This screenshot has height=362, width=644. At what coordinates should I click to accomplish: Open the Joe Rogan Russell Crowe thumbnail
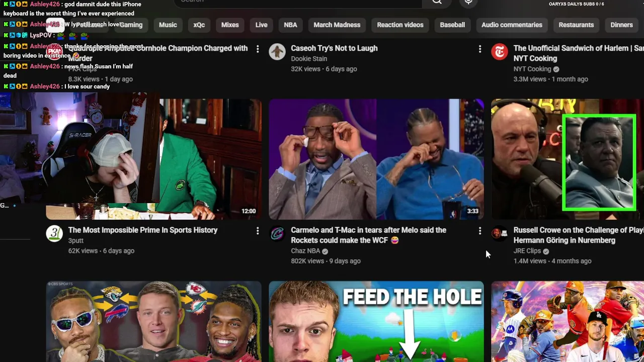coord(568,159)
